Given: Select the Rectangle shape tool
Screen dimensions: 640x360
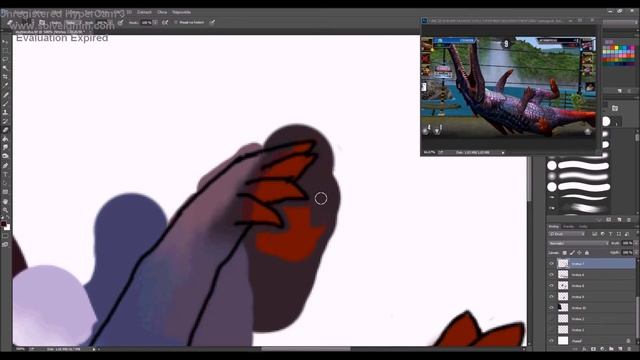Looking at the screenshot, I should coord(5,192).
